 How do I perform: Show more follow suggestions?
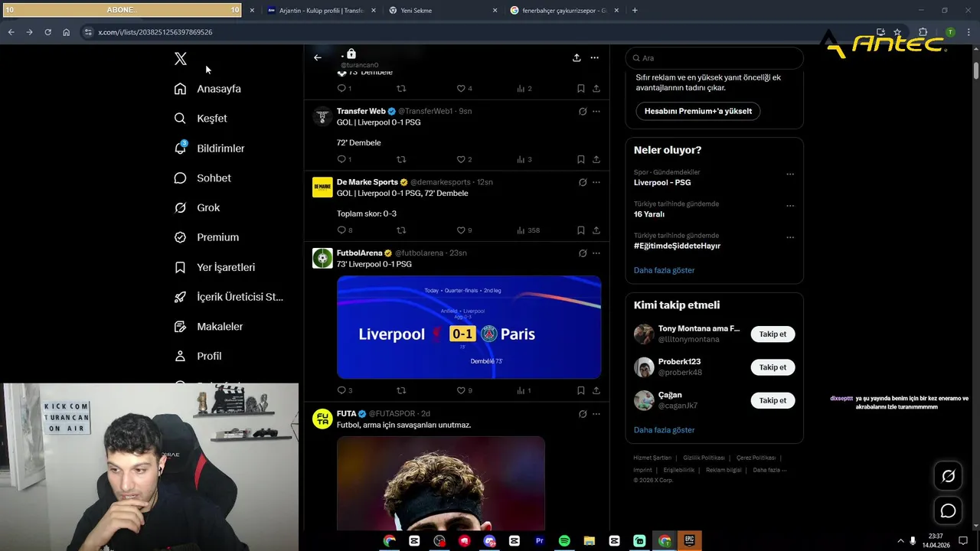[x=664, y=430]
